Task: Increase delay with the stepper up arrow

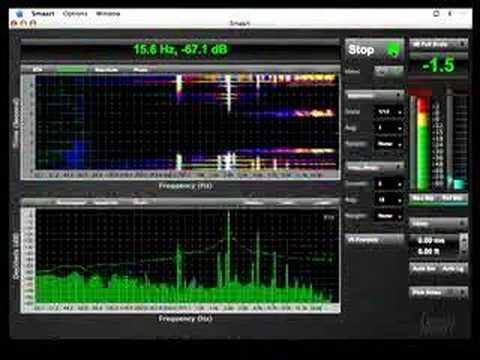Action: coord(464,238)
